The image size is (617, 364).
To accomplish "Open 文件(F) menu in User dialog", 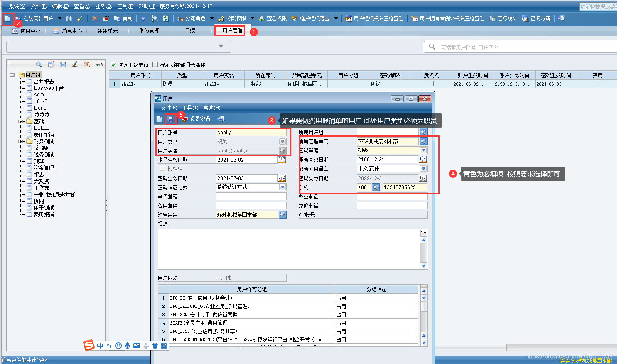I will (169, 108).
